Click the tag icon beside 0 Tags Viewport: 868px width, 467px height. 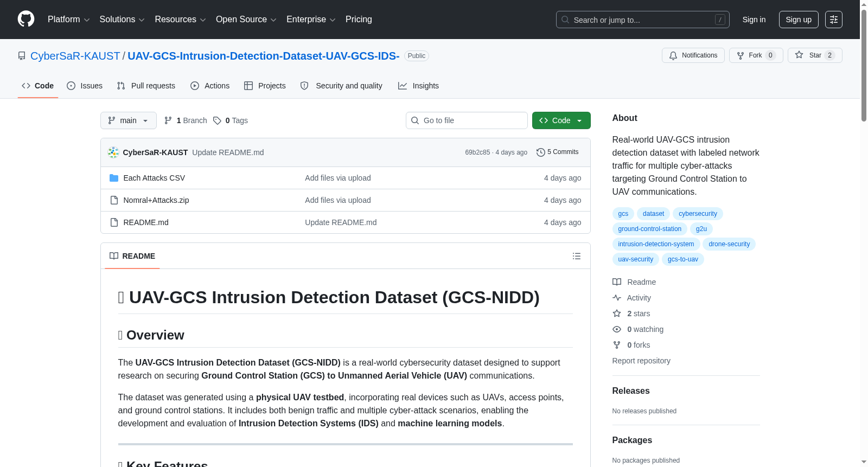pos(217,120)
